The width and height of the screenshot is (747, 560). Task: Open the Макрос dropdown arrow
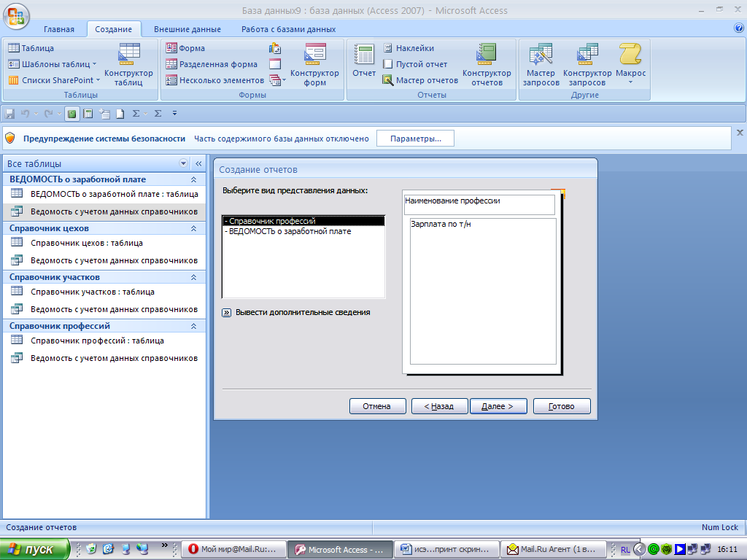(x=630, y=83)
